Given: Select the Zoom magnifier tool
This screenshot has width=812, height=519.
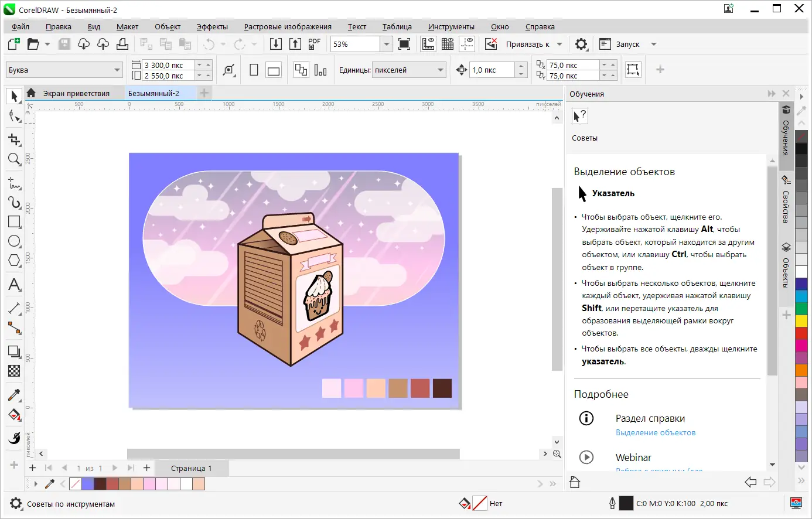Looking at the screenshot, I should (x=14, y=159).
